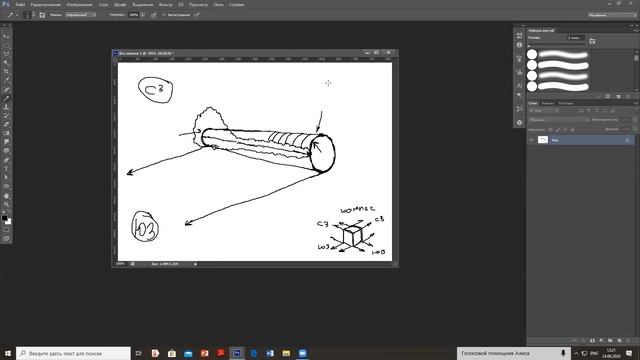The height and width of the screenshot is (360, 640).
Task: Toggle lock transparent pixels icon
Action: 550,129
